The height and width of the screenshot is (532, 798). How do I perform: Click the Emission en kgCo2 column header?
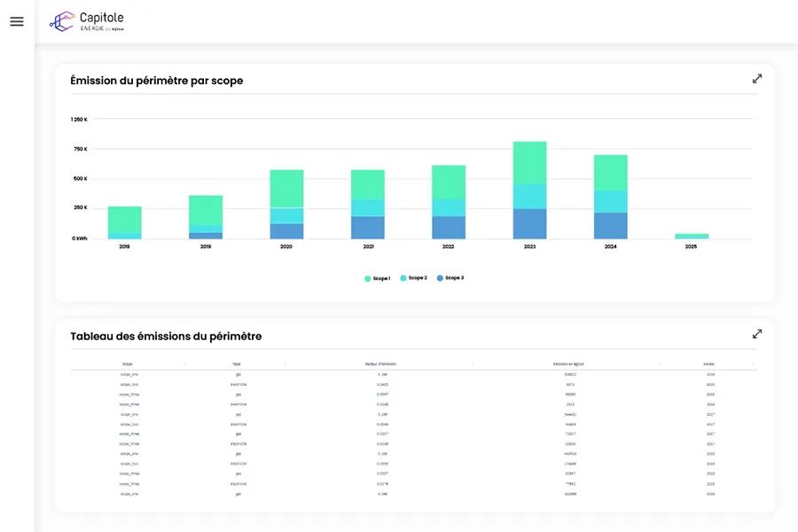(569, 364)
